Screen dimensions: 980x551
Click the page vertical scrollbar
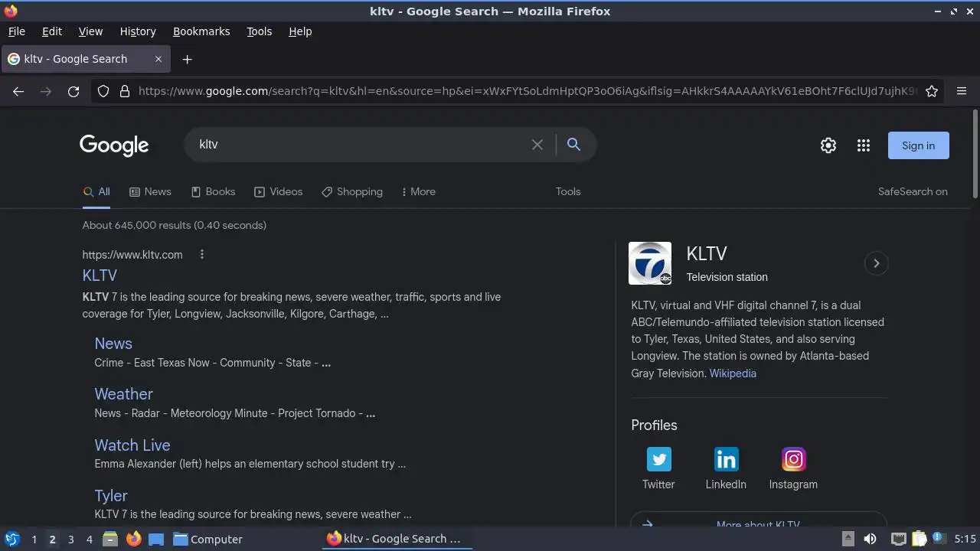tap(975, 153)
